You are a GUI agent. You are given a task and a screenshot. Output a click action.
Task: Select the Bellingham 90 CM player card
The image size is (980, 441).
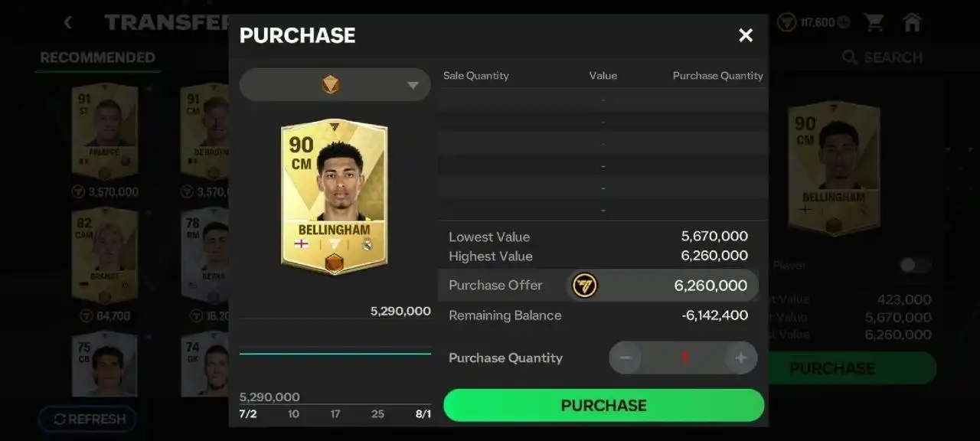334,198
